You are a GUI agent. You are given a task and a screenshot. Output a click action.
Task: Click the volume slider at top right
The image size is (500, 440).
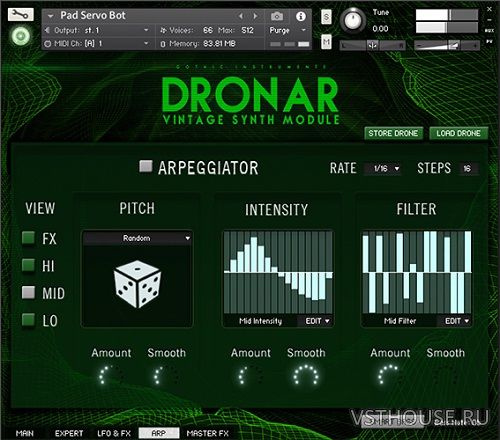point(447,45)
